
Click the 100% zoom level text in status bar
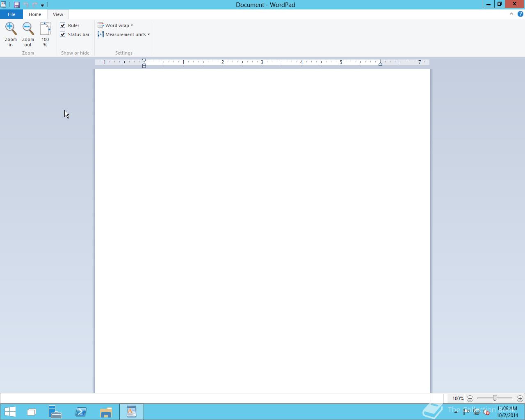(x=458, y=398)
